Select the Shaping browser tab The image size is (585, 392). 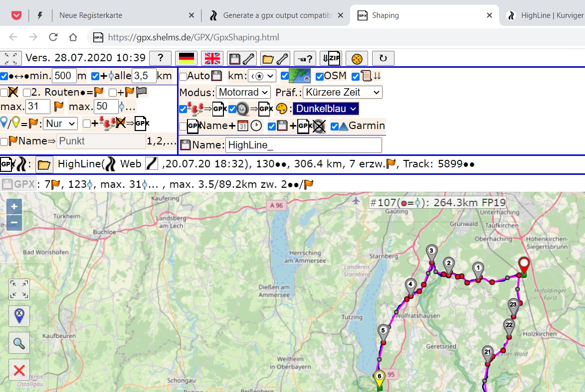[x=424, y=15]
